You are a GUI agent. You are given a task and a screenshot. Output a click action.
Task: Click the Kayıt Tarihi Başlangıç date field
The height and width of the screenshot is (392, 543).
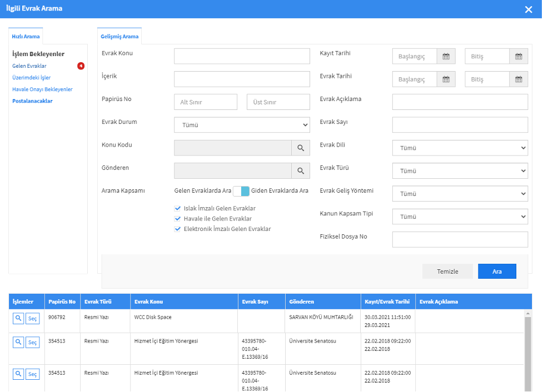(415, 57)
